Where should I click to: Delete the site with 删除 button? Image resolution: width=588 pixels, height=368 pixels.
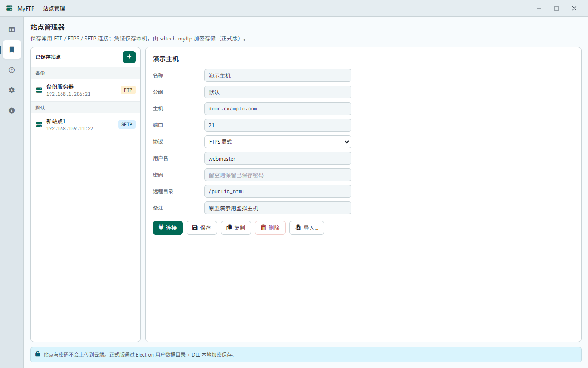pyautogui.click(x=270, y=228)
